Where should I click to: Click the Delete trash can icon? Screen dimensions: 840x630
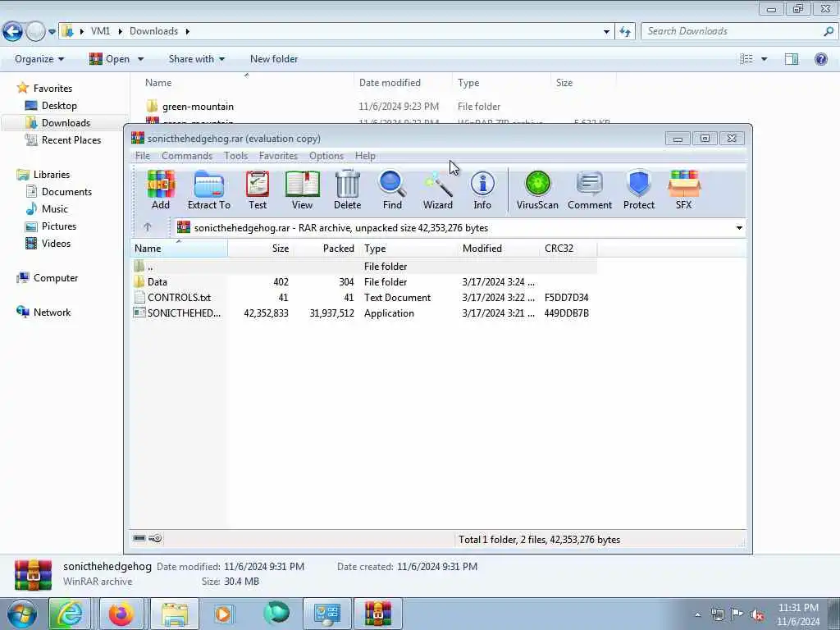tap(347, 189)
